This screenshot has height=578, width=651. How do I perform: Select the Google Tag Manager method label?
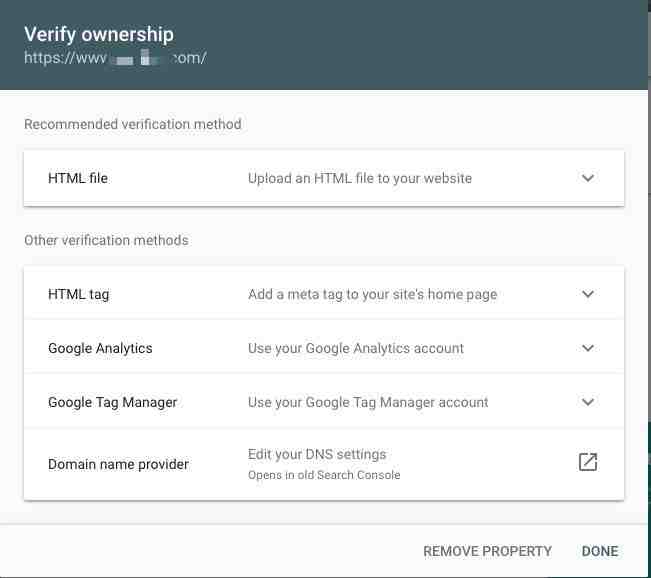(x=113, y=402)
